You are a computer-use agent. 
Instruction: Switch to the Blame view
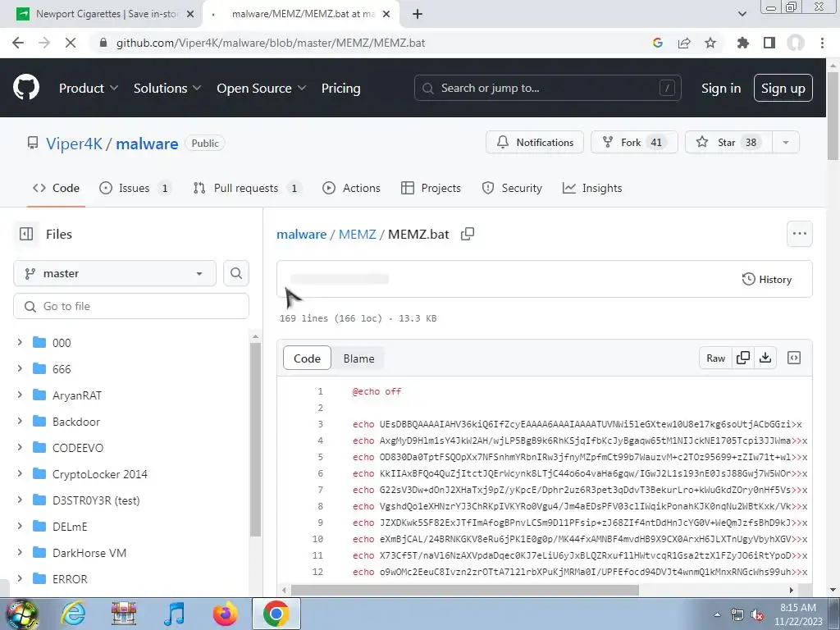pyautogui.click(x=358, y=358)
